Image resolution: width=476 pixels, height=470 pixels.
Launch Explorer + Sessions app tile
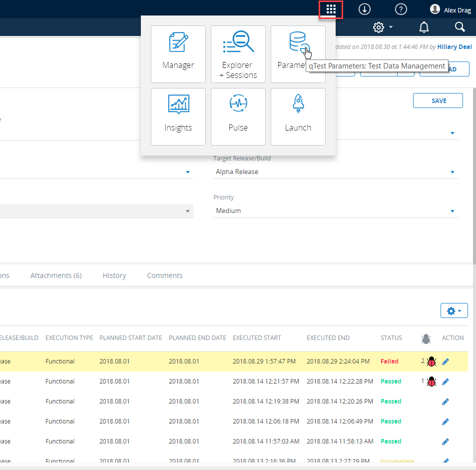(238, 54)
